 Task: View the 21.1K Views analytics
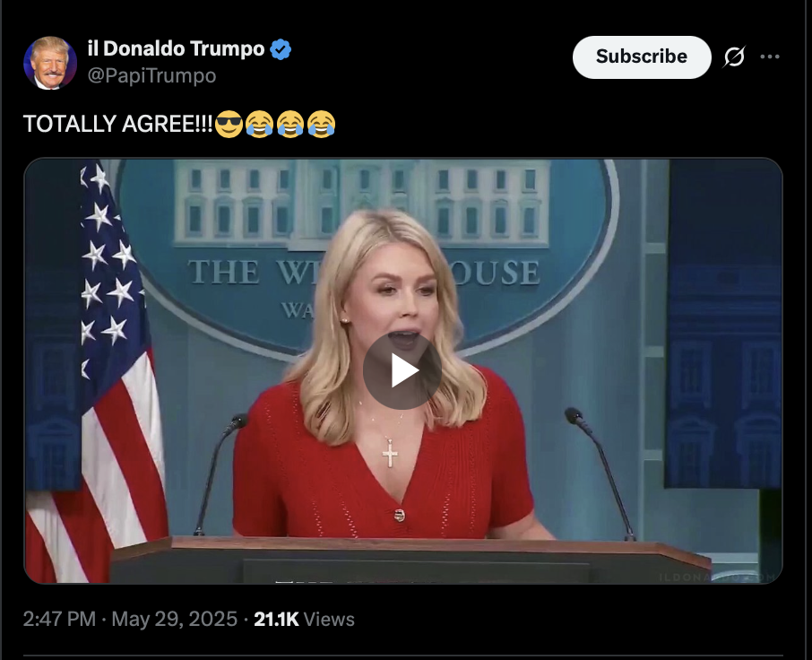(x=304, y=619)
